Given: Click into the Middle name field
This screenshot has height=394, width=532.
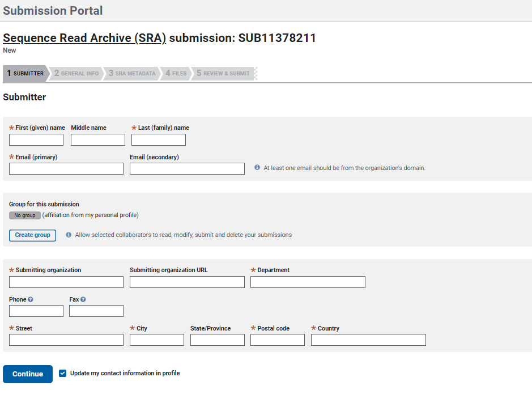Looking at the screenshot, I should (98, 140).
